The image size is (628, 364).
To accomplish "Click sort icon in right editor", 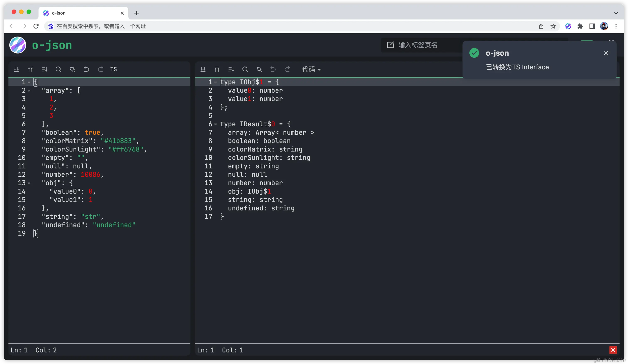I will pyautogui.click(x=231, y=69).
